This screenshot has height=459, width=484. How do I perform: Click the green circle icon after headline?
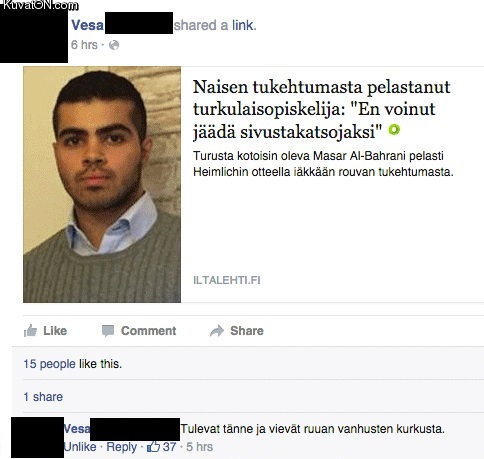click(x=394, y=129)
